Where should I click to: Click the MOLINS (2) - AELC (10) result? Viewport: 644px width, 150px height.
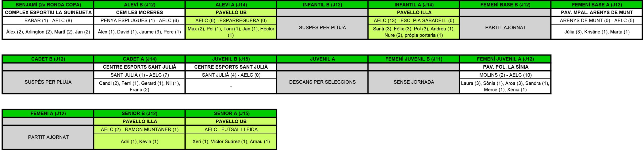click(x=505, y=75)
